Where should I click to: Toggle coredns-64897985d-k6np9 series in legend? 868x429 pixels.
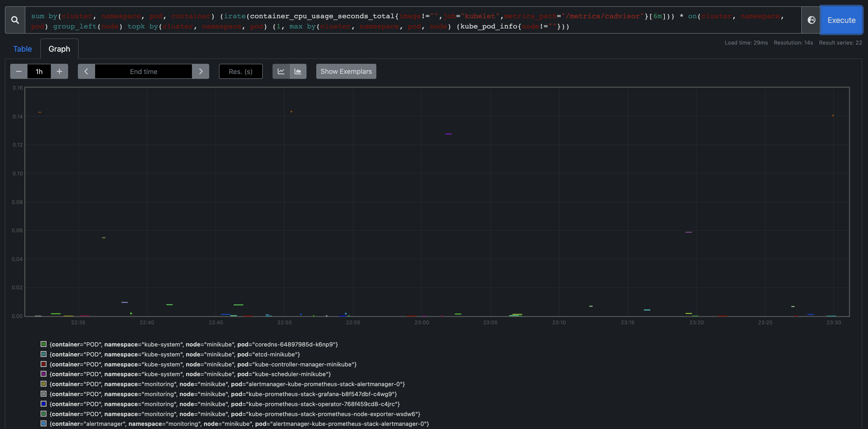[193, 344]
